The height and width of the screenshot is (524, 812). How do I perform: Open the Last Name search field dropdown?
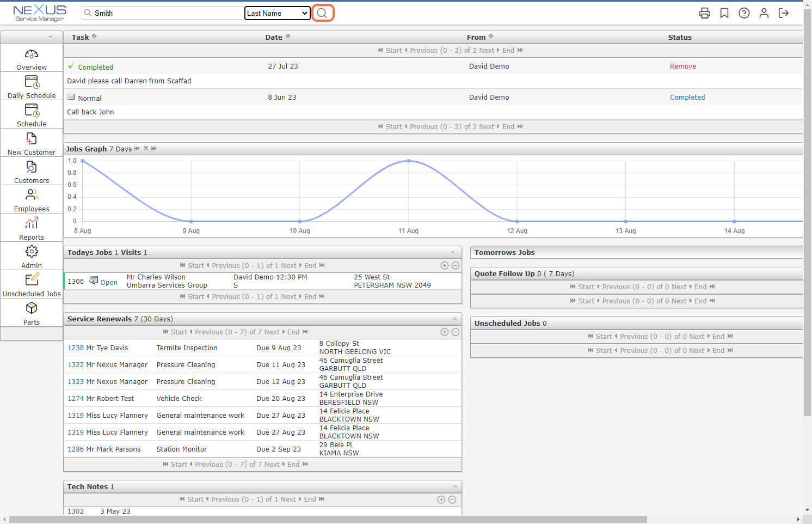pos(278,13)
